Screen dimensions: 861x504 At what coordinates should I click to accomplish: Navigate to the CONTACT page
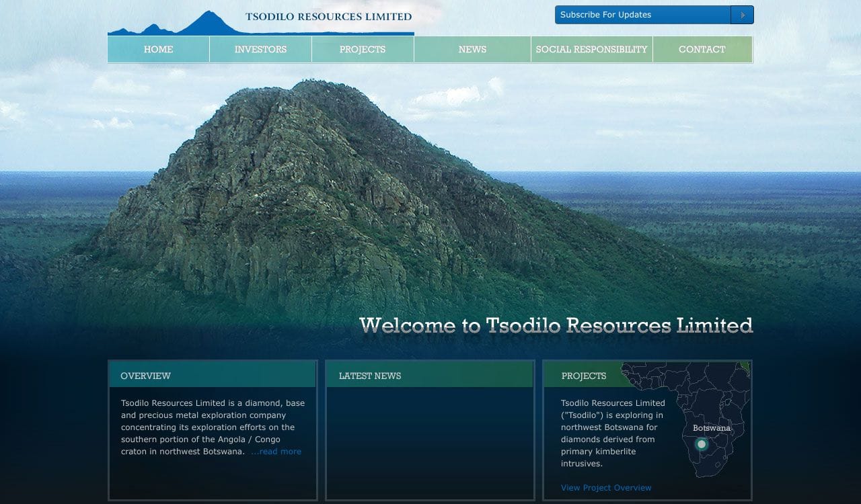(702, 50)
